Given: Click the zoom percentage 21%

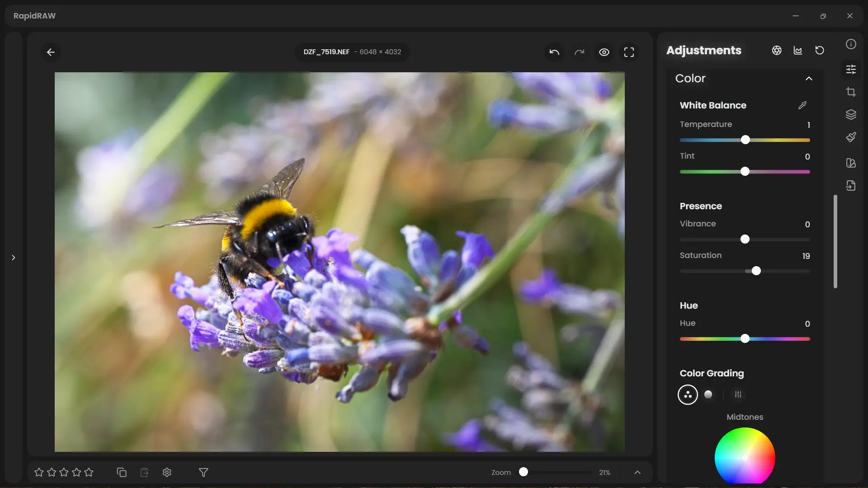Looking at the screenshot, I should 605,473.
